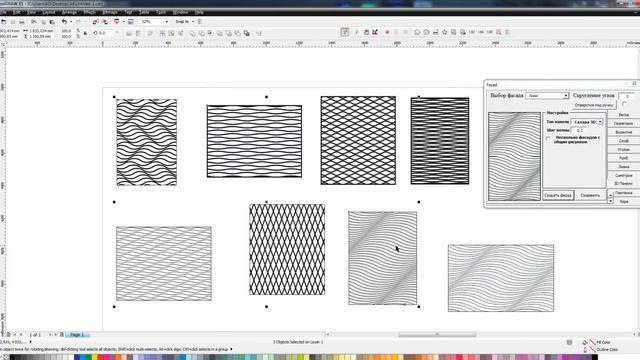Click the Export icon
The image size is (640, 360).
(x=105, y=22)
